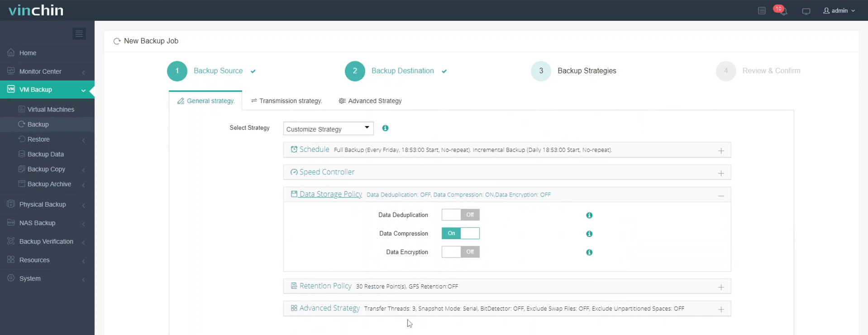Open Backup Archive in sidebar
Image resolution: width=868 pixels, height=335 pixels.
tap(47, 184)
